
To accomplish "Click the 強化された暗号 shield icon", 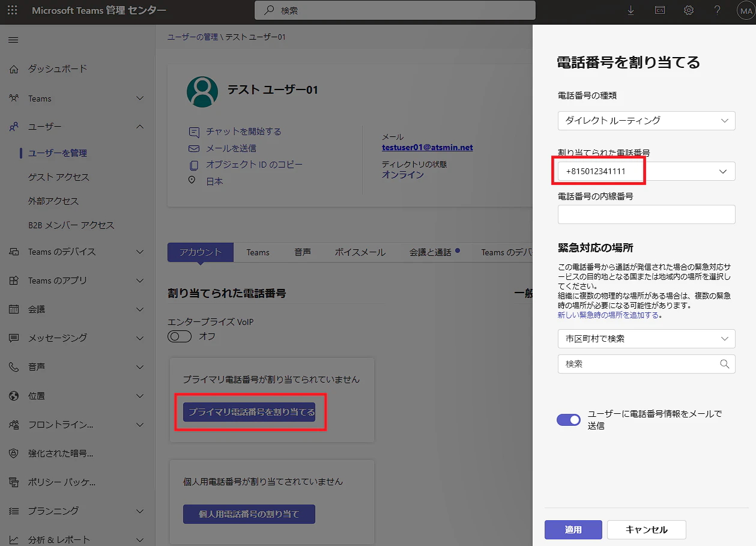I will tap(14, 453).
